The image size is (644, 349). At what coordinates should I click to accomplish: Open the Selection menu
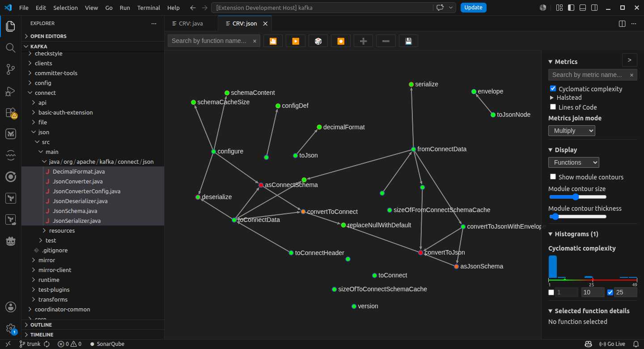pyautogui.click(x=65, y=8)
